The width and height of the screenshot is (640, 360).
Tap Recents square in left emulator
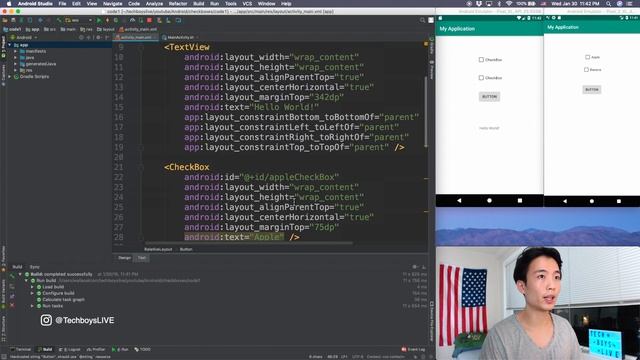coord(520,200)
